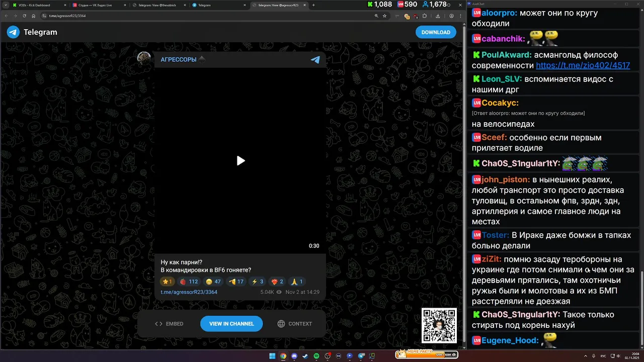This screenshot has width=644, height=362.
Task: Click the praying hands reaction showing 1
Action: click(x=297, y=282)
